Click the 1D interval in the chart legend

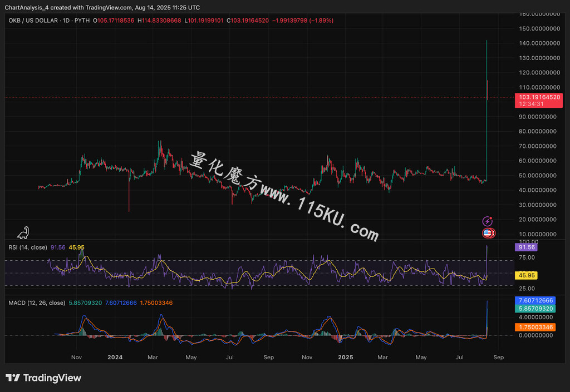coord(66,21)
